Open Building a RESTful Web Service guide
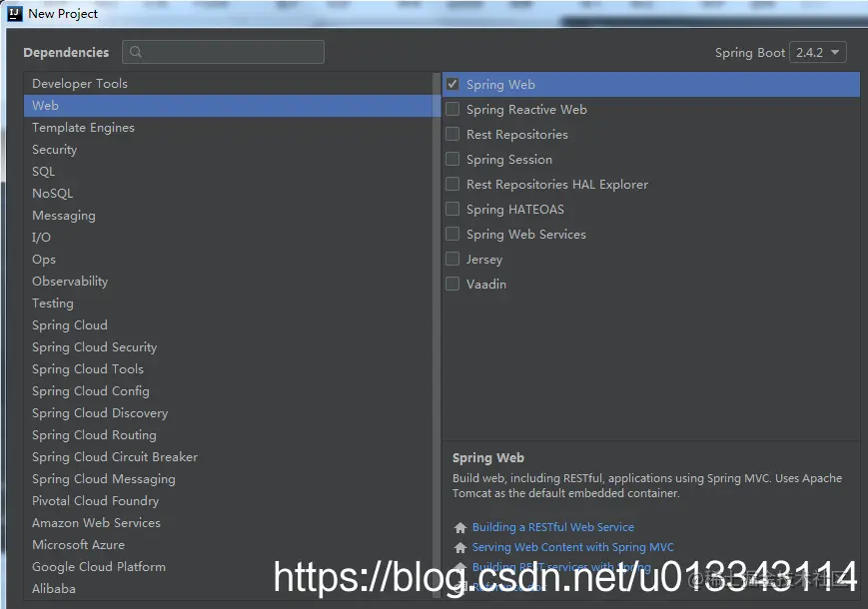This screenshot has width=868, height=609. [553, 527]
